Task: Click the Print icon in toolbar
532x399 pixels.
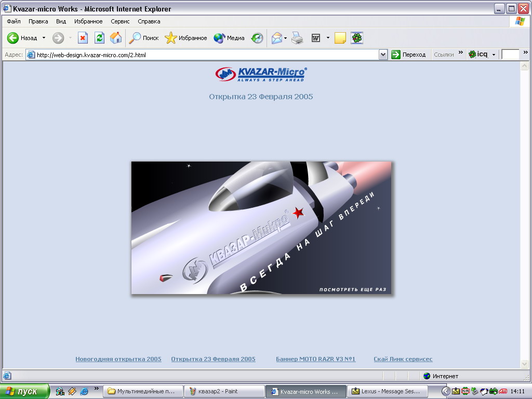Action: pos(297,38)
